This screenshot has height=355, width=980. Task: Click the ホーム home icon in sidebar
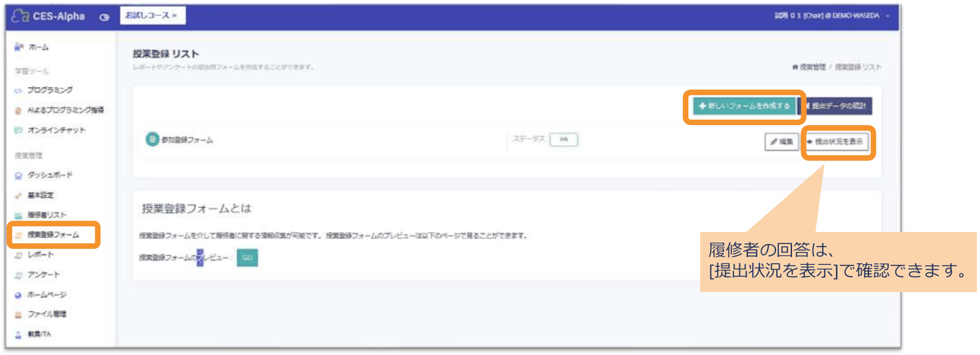(18, 47)
